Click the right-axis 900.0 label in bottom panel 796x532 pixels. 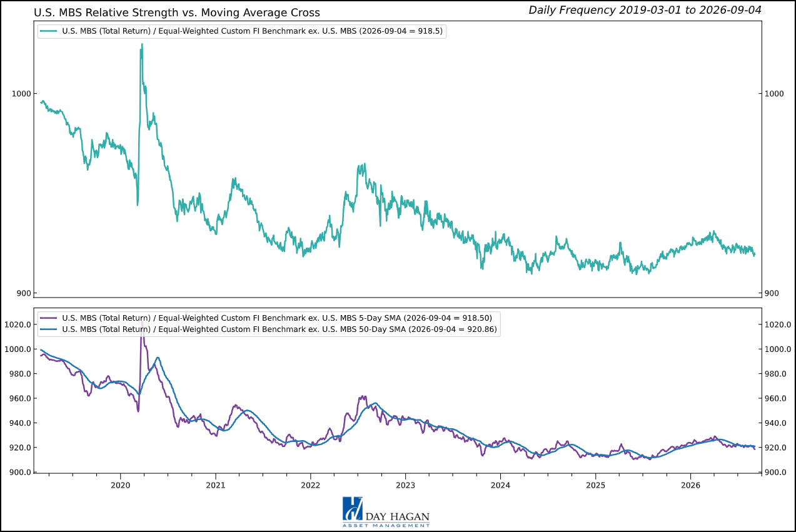tap(777, 473)
